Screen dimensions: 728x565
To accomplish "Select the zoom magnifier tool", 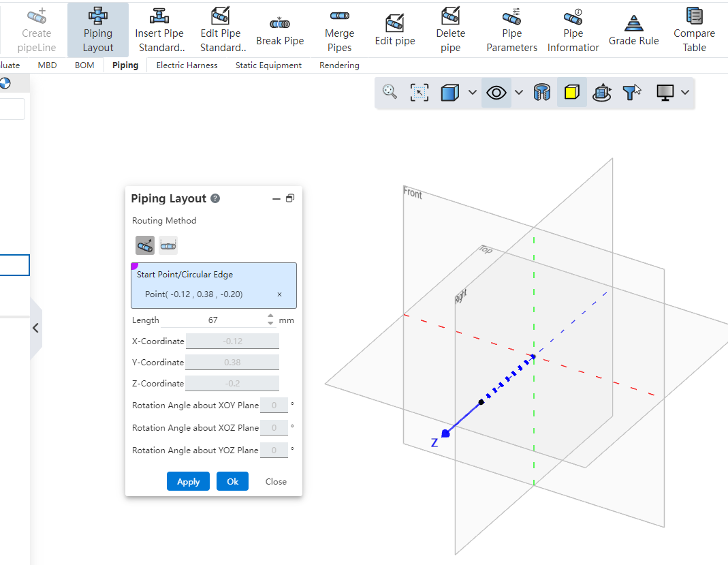I will [x=390, y=91].
